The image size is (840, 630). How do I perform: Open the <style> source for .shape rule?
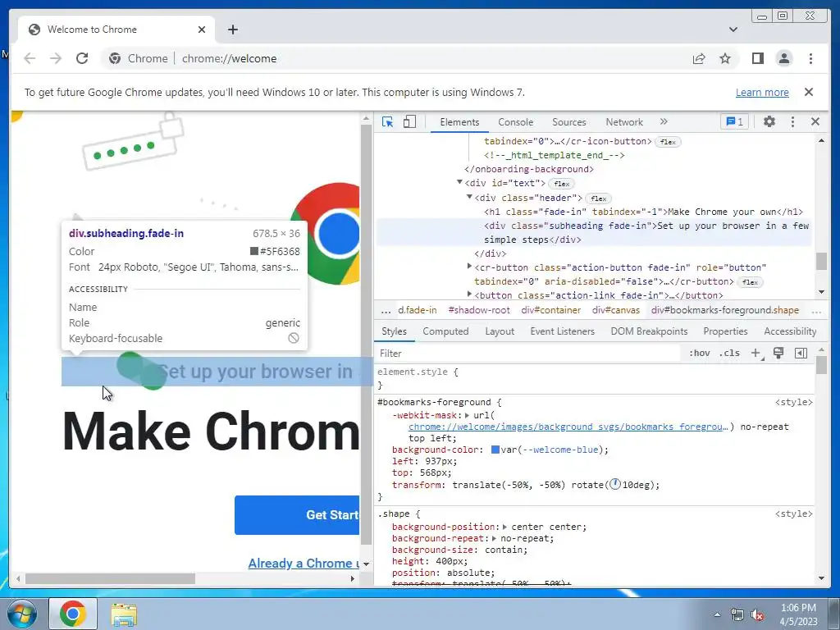pos(793,514)
